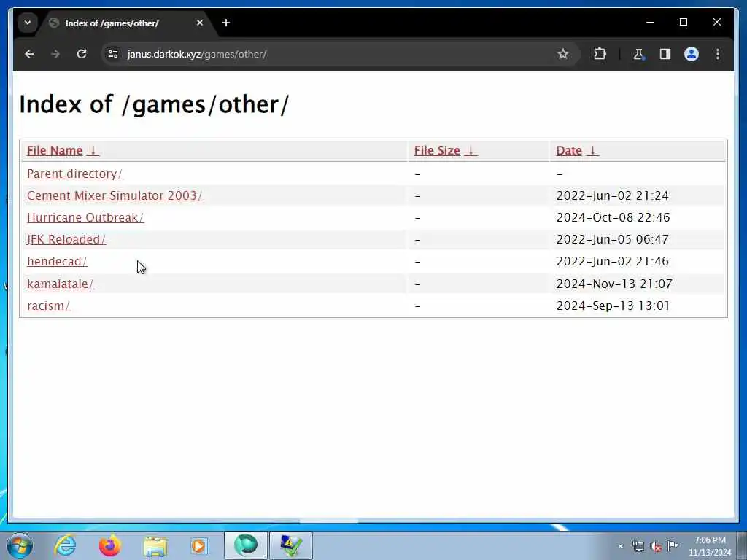Show hidden system tray icons

(x=620, y=546)
